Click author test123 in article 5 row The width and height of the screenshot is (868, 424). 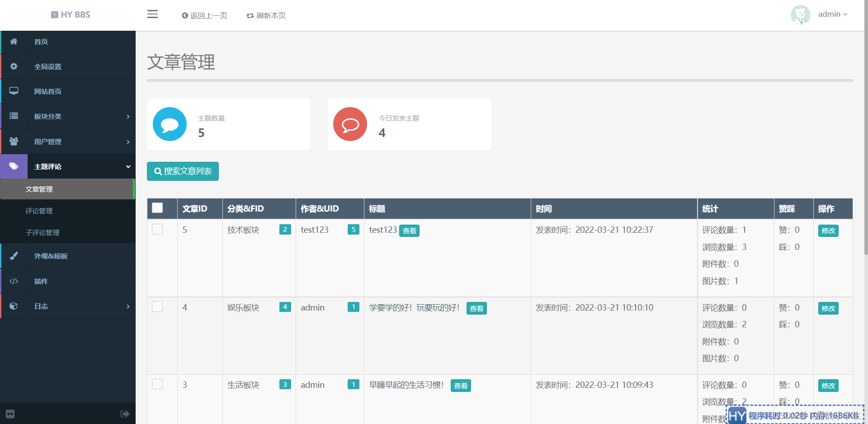coord(315,230)
